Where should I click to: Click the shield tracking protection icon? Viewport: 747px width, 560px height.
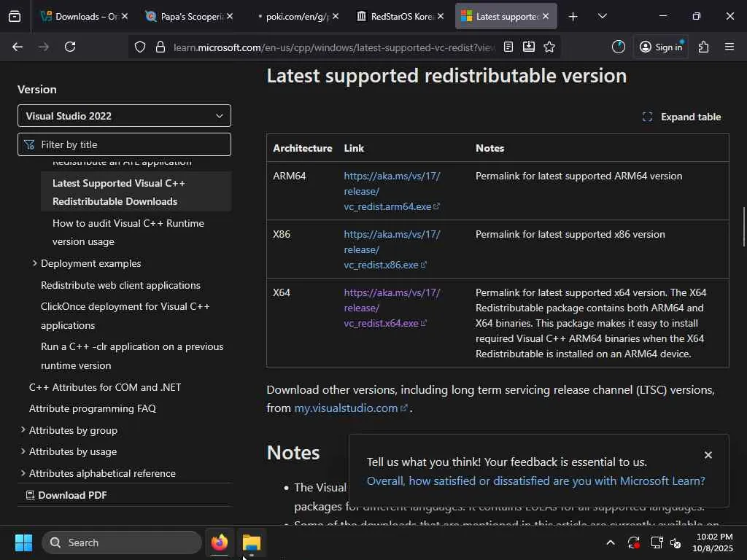[x=140, y=47]
